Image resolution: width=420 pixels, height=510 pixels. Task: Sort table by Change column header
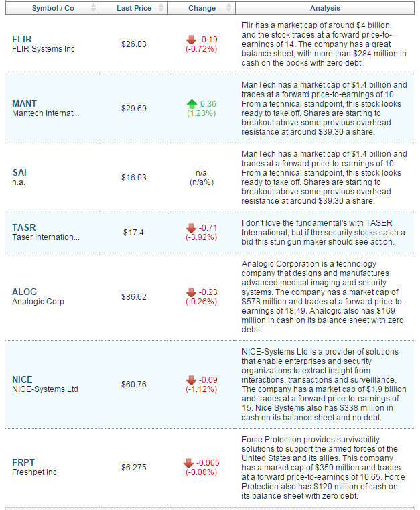[x=202, y=8]
